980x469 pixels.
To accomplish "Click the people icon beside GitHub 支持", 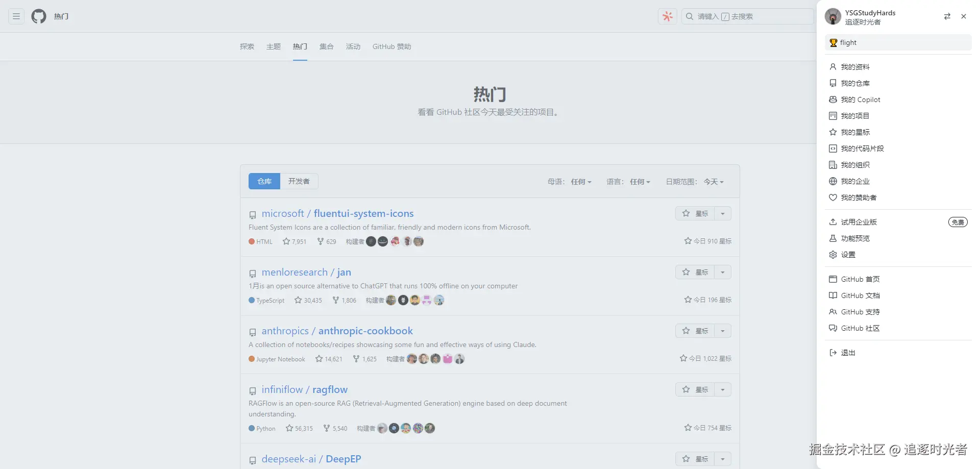I will click(833, 312).
